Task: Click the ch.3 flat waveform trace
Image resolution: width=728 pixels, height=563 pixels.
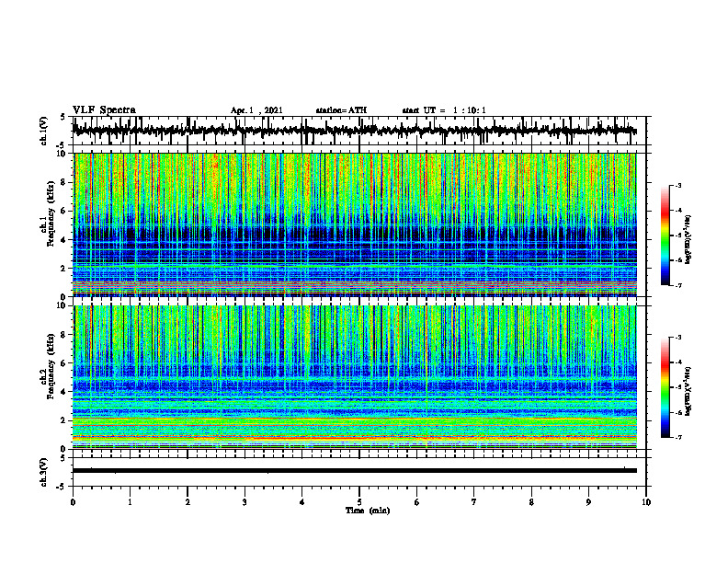Action: [355, 471]
